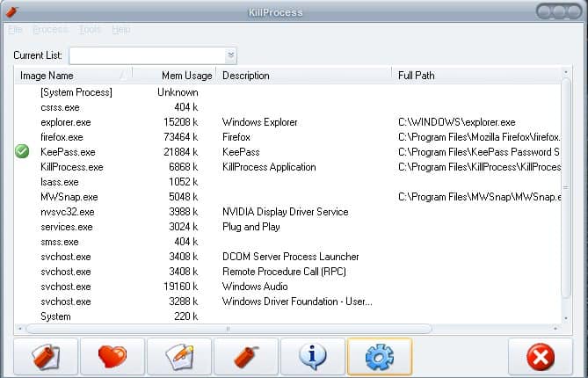588x378 pixels.
Task: Click the MWSnap full path entry
Action: click(480, 197)
